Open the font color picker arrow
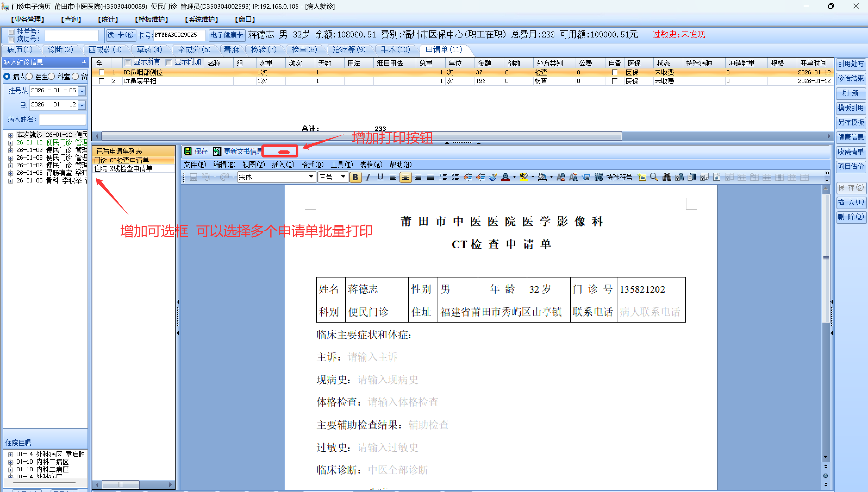The height and width of the screenshot is (492, 868). point(514,177)
